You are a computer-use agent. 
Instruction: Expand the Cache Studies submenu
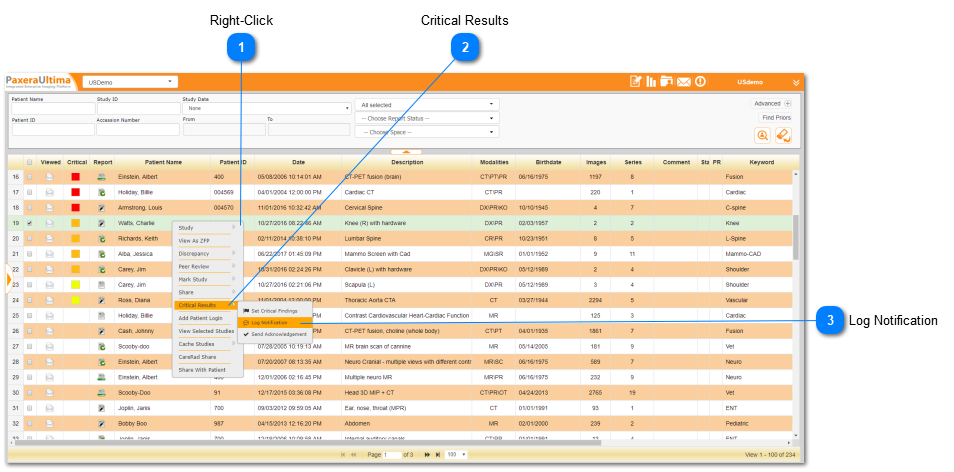pos(207,344)
